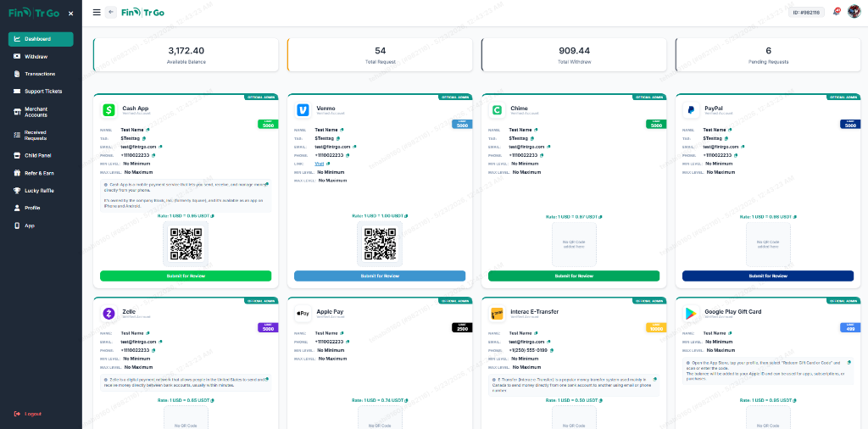Open the Venmo Visit link

(x=319, y=164)
